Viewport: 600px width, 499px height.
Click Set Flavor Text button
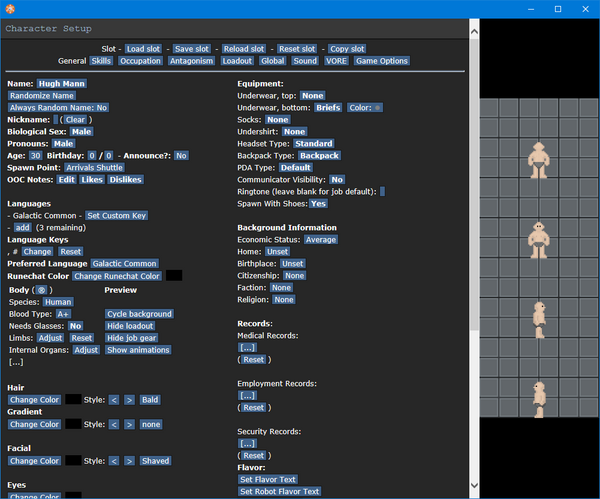(x=268, y=480)
